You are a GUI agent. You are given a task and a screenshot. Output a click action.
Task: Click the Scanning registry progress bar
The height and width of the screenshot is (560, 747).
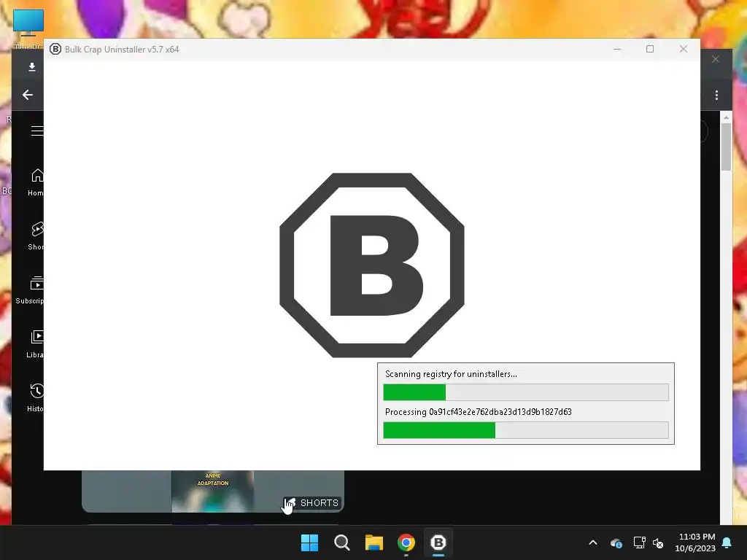tap(526, 392)
